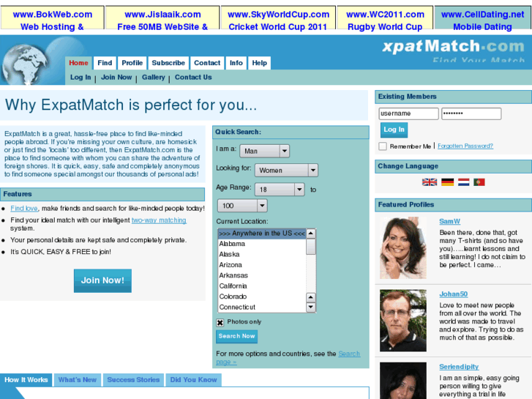This screenshot has width=532, height=399.
Task: Open the Gallery submenu link
Action: (154, 78)
